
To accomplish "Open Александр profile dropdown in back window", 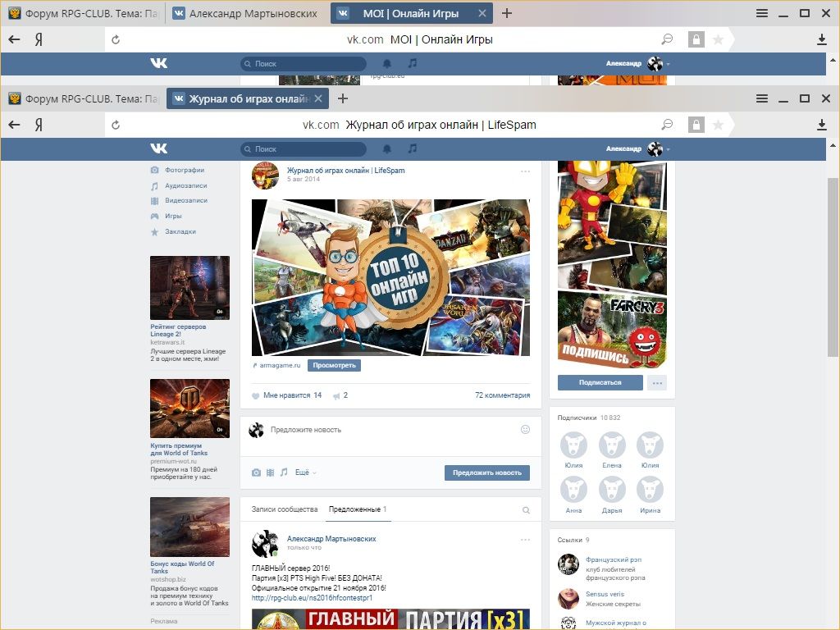I will pos(638,63).
